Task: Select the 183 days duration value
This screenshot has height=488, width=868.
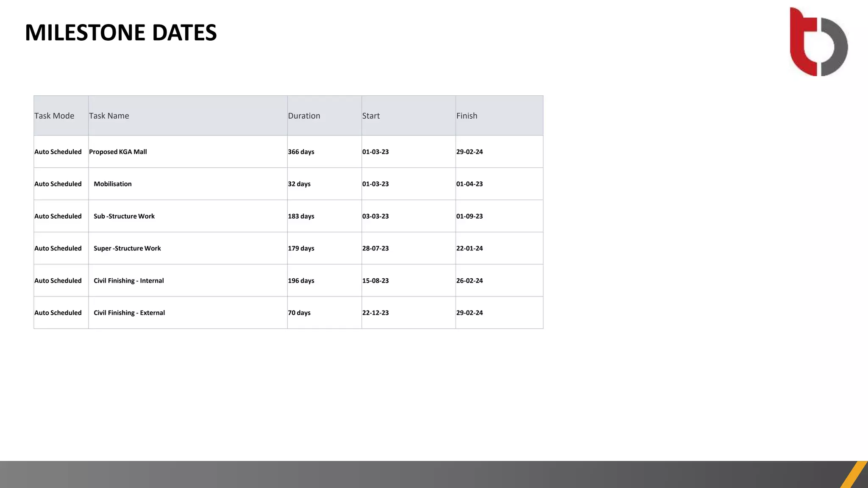Action: 301,216
